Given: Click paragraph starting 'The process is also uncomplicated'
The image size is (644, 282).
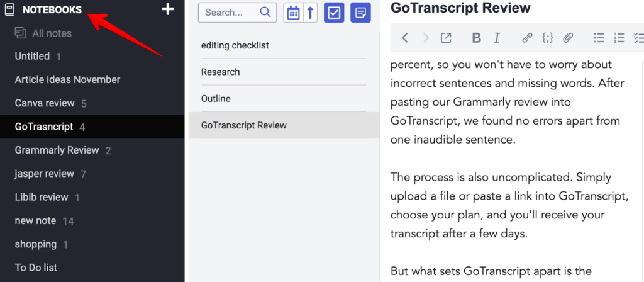Looking at the screenshot, I should tap(509, 206).
